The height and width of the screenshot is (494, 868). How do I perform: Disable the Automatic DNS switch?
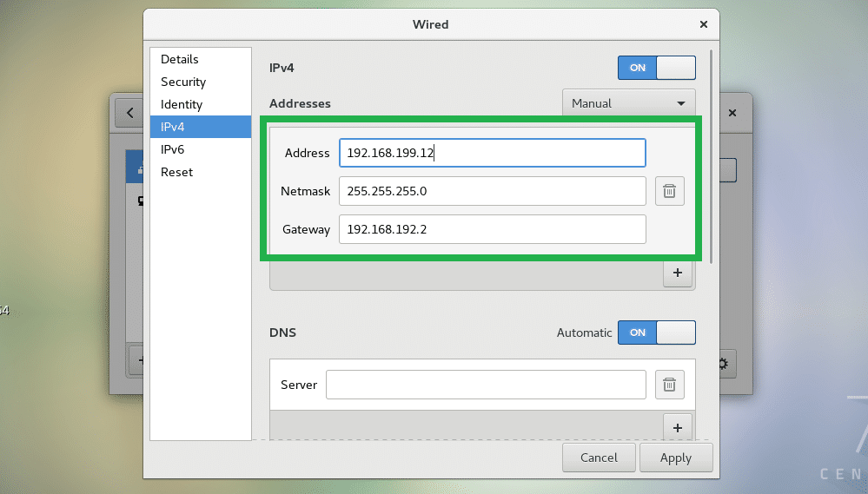656,333
